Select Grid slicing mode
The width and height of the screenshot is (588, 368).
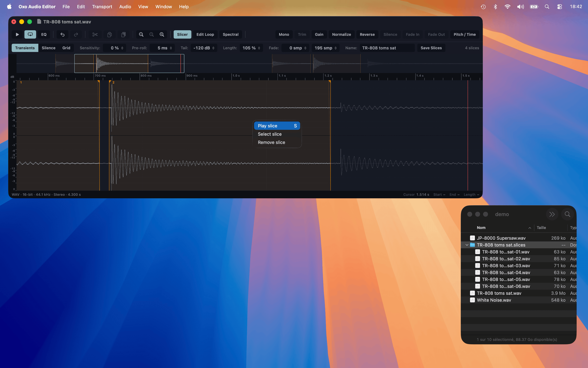tap(66, 48)
